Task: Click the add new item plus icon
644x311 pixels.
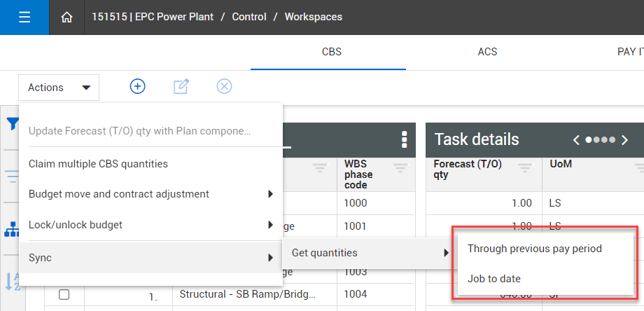Action: [x=138, y=86]
